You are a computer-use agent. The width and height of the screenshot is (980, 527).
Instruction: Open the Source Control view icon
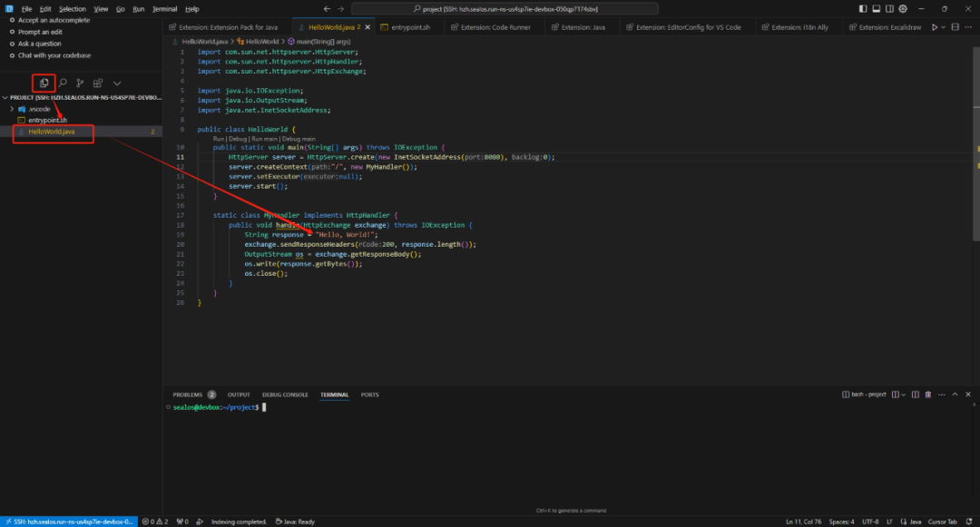click(80, 83)
